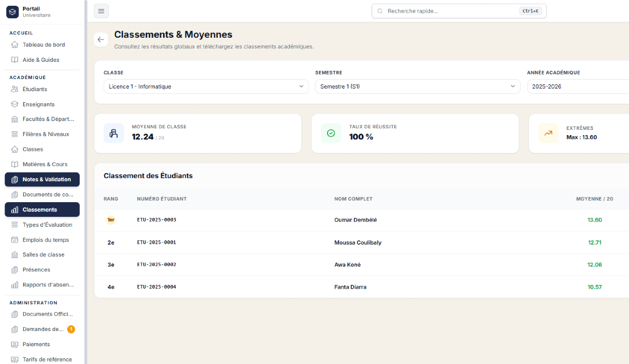
Task: Open the Classe dropdown Licence 1 - Informatique
Action: point(206,86)
